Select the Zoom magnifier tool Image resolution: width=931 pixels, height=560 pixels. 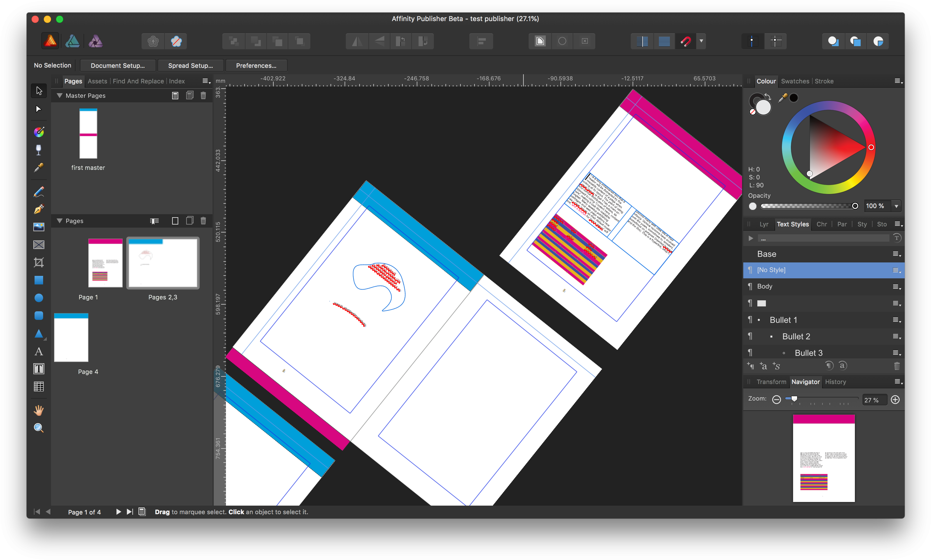[x=39, y=427]
